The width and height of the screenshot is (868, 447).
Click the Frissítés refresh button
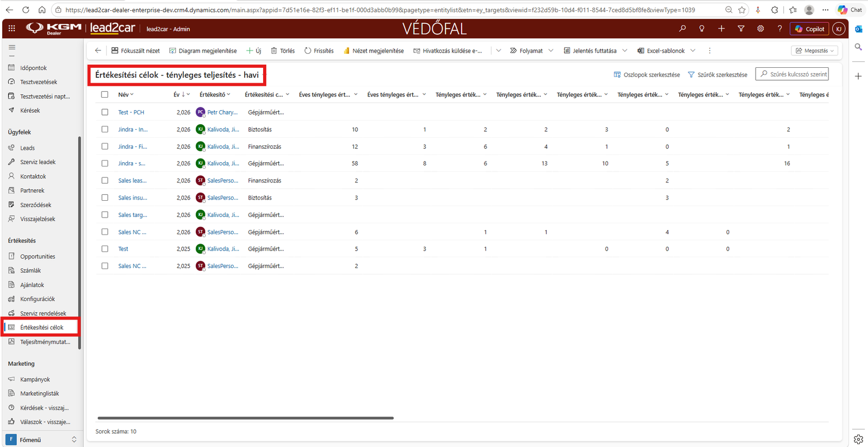pyautogui.click(x=319, y=50)
